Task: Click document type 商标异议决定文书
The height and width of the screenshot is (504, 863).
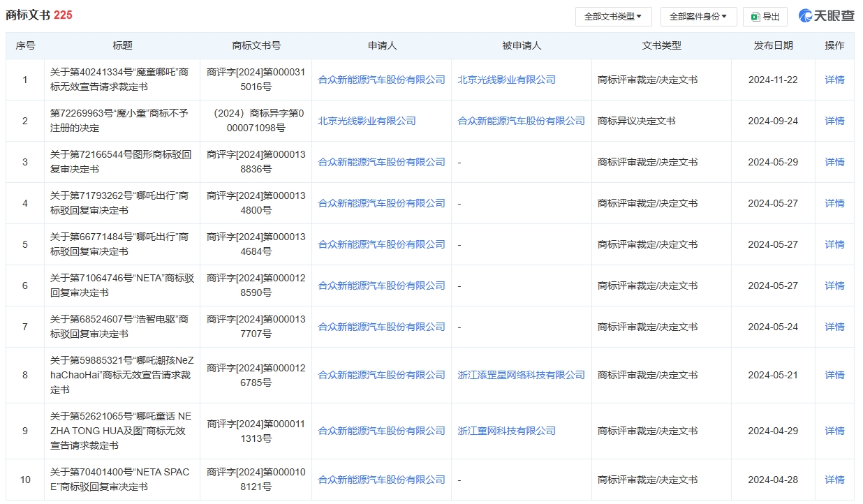Action: [637, 121]
